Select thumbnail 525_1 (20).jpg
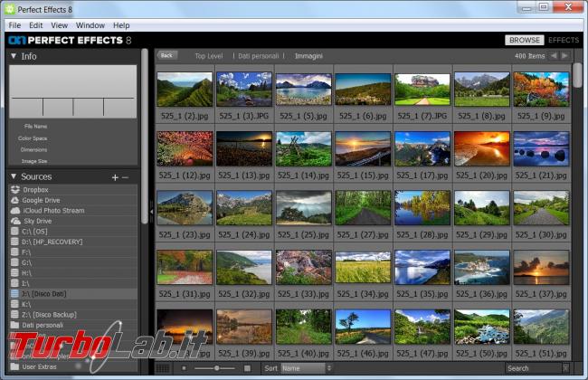588x380 pixels. [x=482, y=148]
